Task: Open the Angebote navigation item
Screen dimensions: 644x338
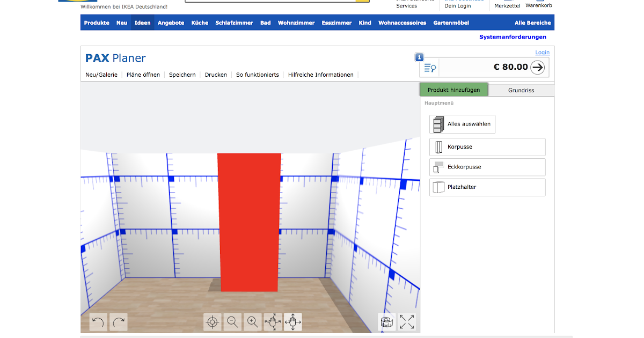Action: (171, 23)
